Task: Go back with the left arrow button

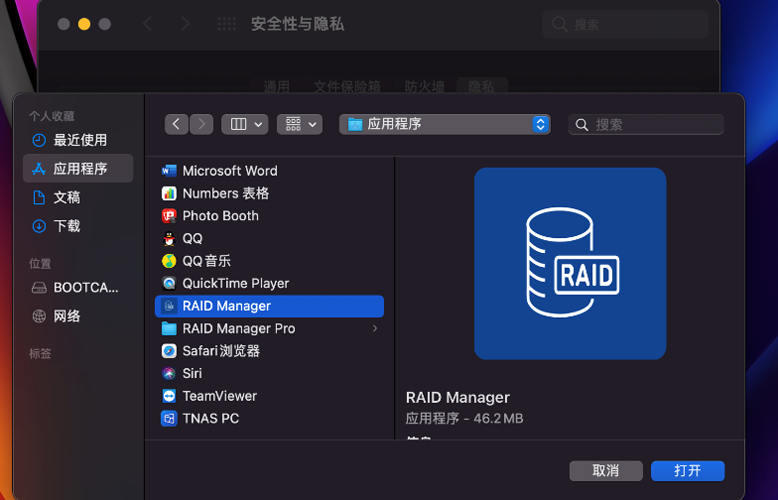Action: (176, 124)
